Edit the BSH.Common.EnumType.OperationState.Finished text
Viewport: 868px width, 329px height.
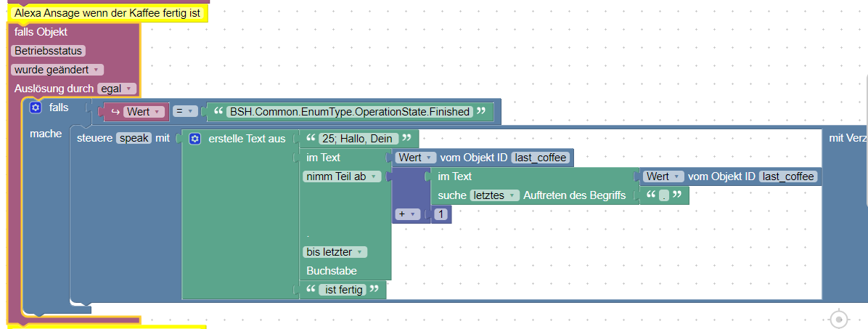(x=350, y=112)
